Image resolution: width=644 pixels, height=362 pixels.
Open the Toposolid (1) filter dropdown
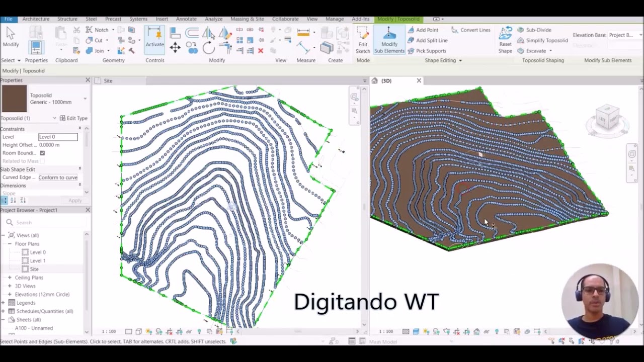click(54, 118)
